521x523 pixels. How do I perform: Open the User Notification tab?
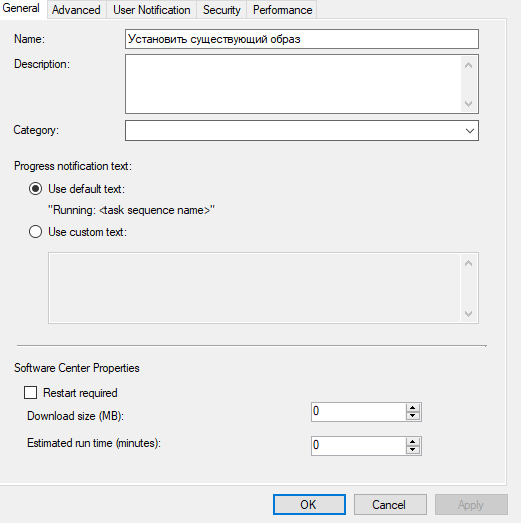tap(151, 10)
